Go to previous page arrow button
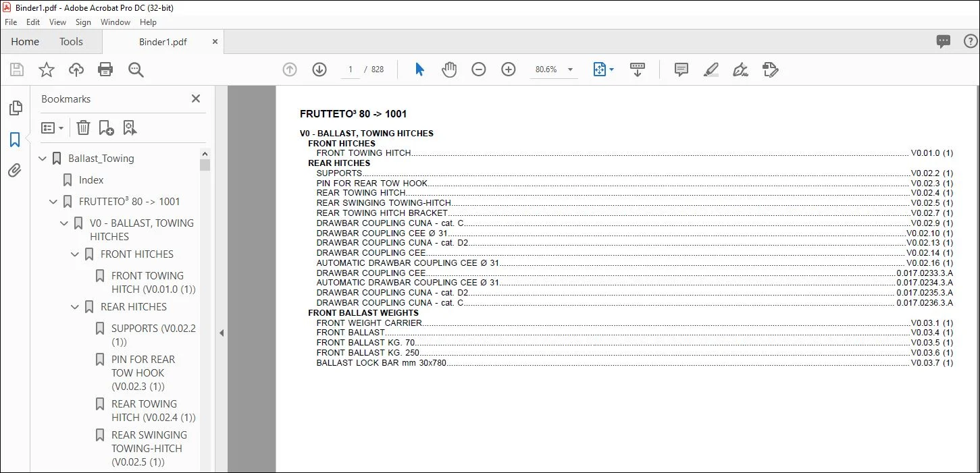This screenshot has width=980, height=473. point(290,69)
